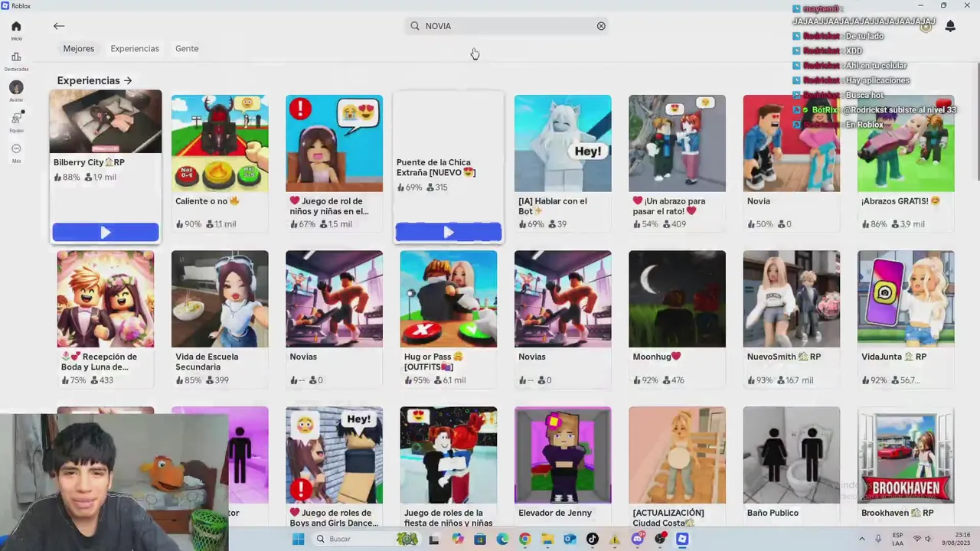Open the Bilberry City RP thumbnail
The height and width of the screenshot is (551, 980).
point(106,122)
